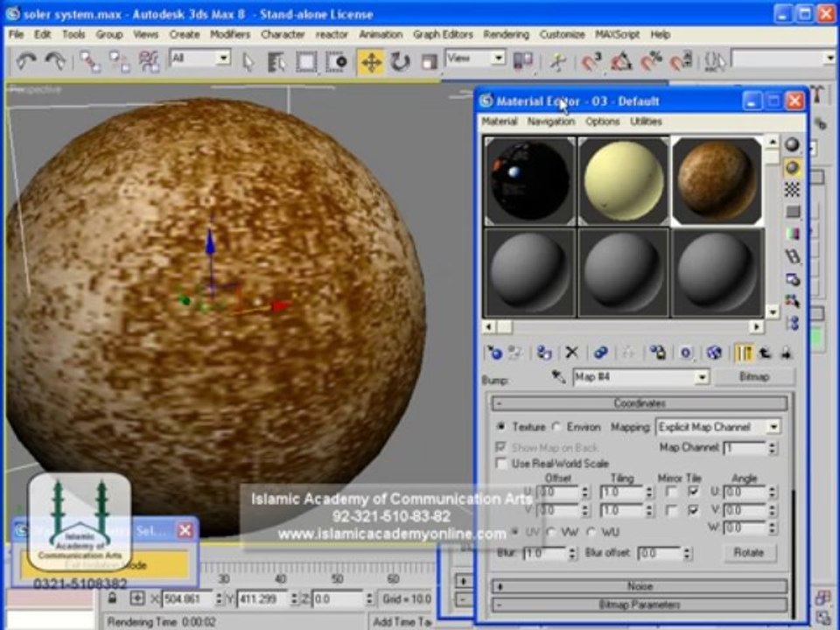
Task: Toggle the V Mirror checkbox
Action: coord(671,510)
